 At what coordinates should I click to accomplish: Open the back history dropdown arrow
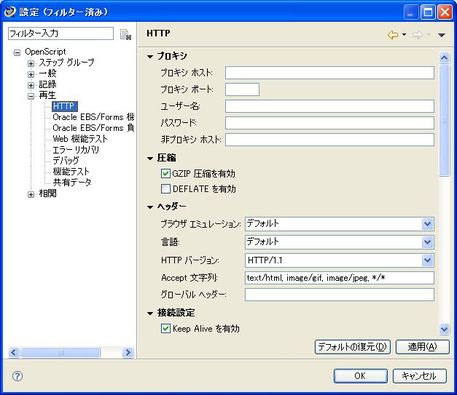(404, 34)
